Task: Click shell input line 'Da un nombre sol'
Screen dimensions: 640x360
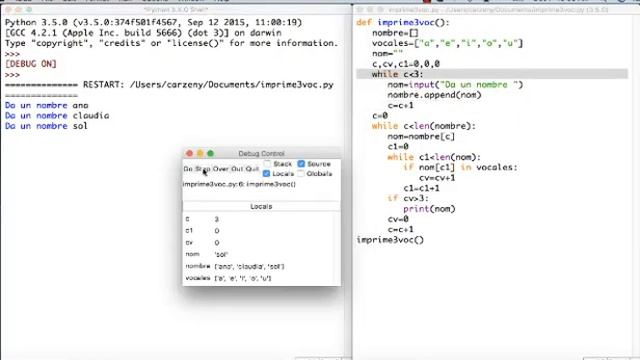Action: coord(46,126)
